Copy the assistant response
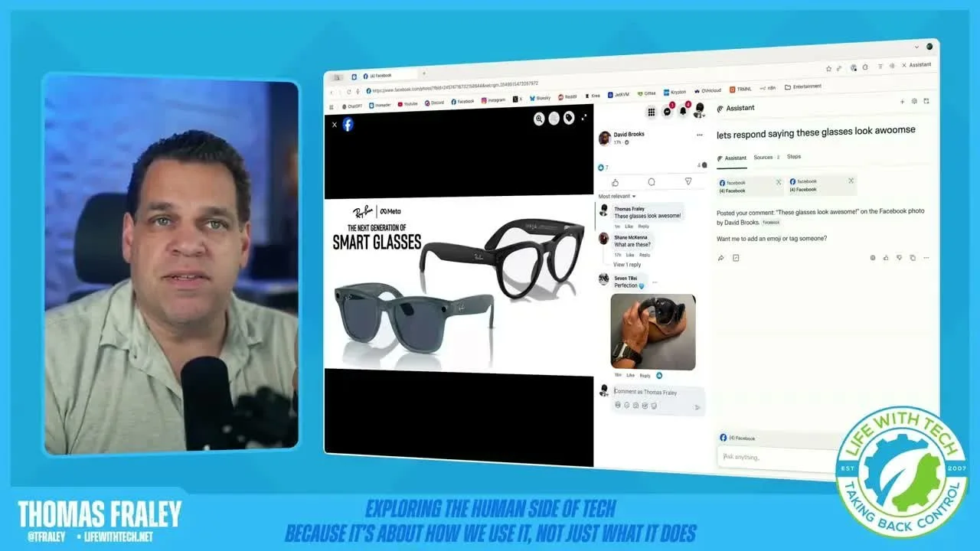Image resolution: width=980 pixels, height=551 pixels. point(913,258)
